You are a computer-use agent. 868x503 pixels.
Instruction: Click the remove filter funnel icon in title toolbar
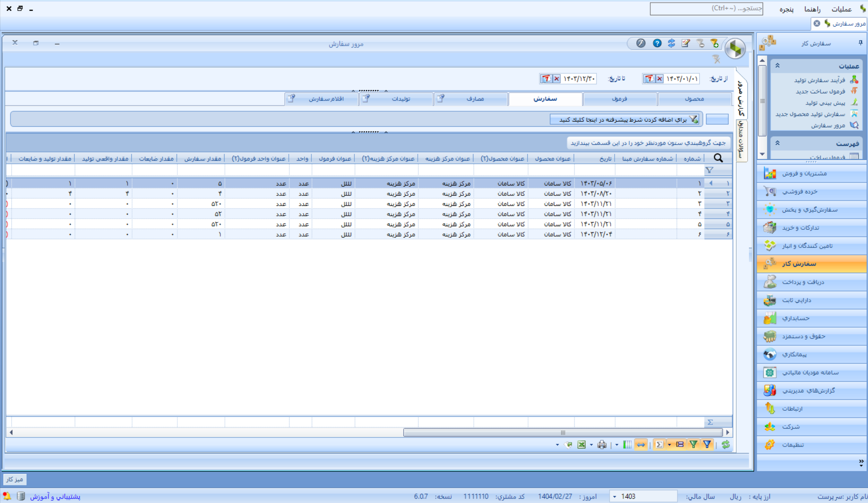701,43
